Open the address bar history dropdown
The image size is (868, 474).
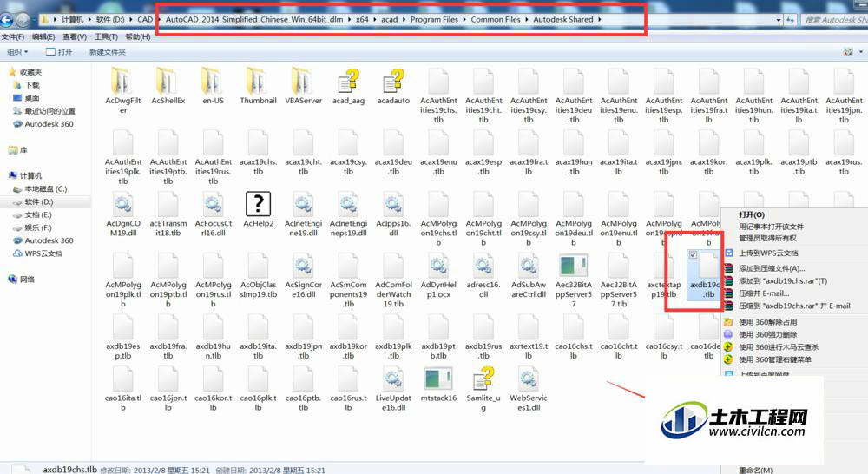779,20
